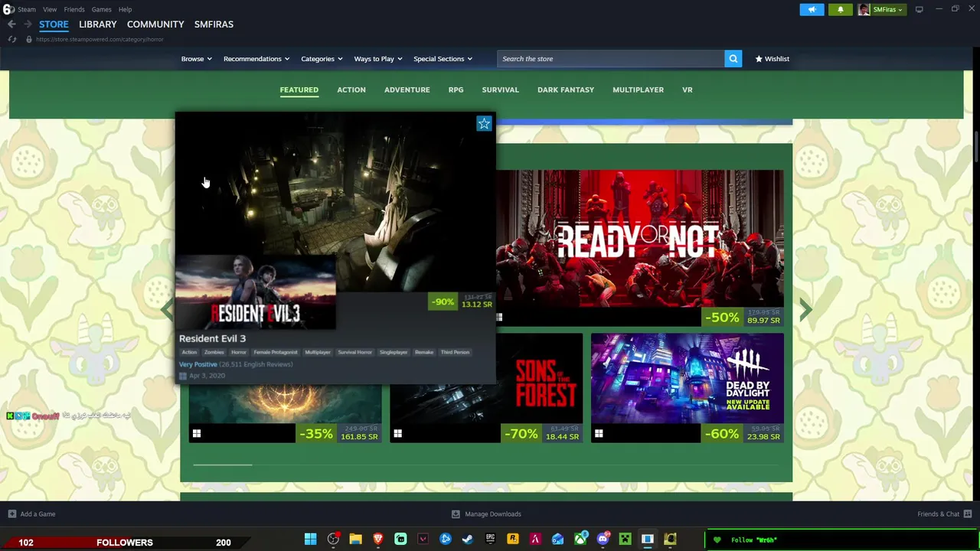Open Steam from the taskbar
The width and height of the screenshot is (980, 551).
[x=468, y=540]
